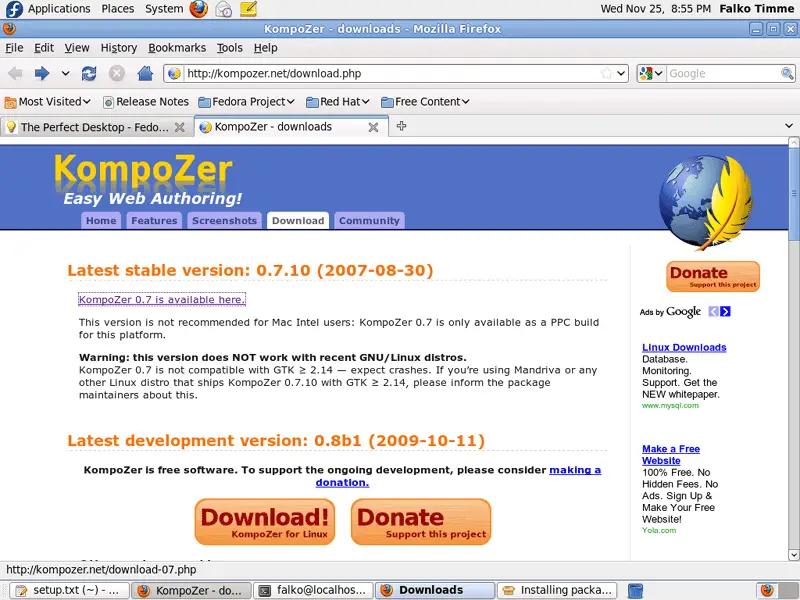The width and height of the screenshot is (800, 600).
Task: Click the large Donate Support this project button
Action: [x=421, y=522]
